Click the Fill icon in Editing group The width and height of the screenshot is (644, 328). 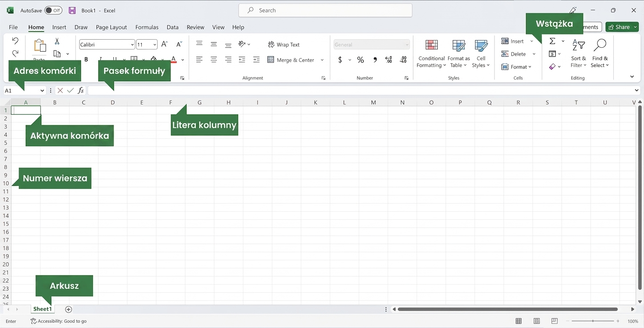(x=552, y=54)
